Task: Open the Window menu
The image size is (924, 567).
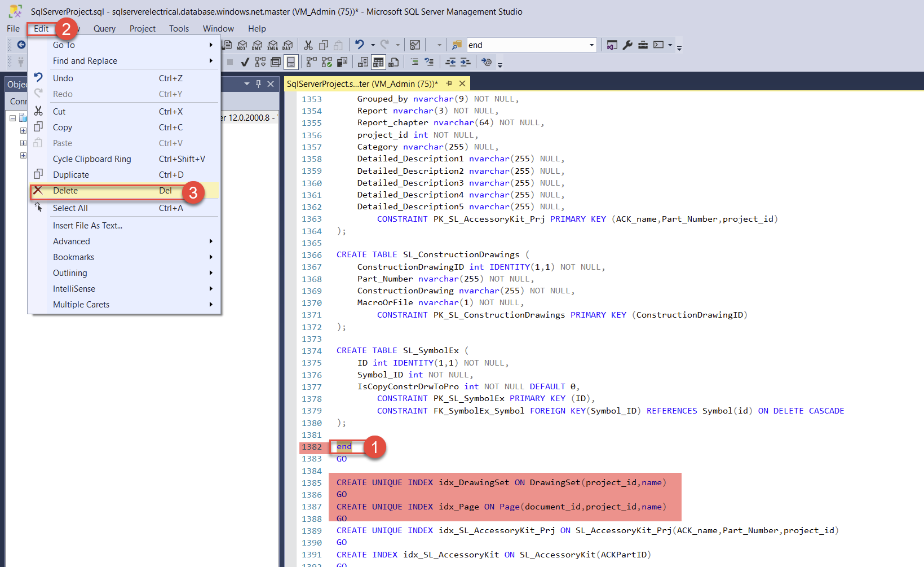Action: [218, 29]
